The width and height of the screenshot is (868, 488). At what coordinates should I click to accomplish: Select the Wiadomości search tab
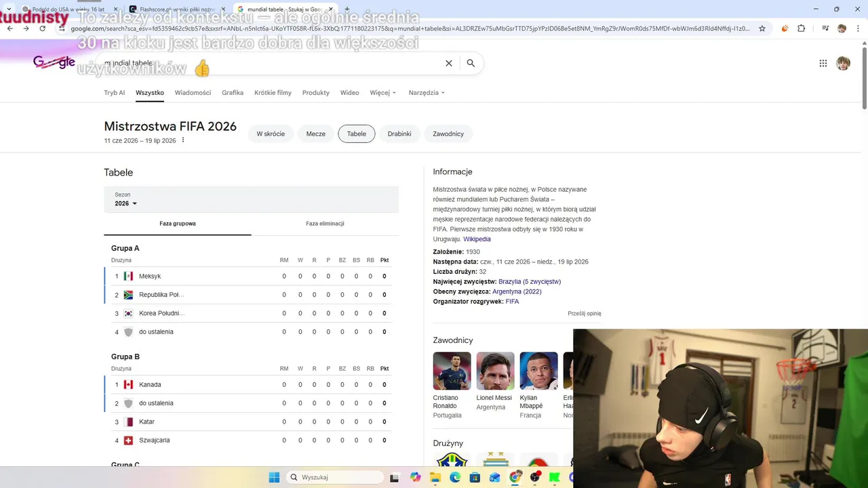click(x=193, y=93)
